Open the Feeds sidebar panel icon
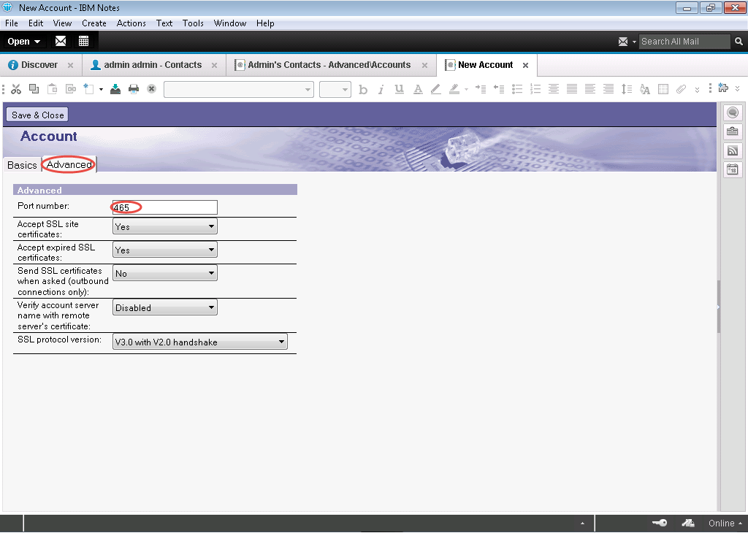 point(732,150)
